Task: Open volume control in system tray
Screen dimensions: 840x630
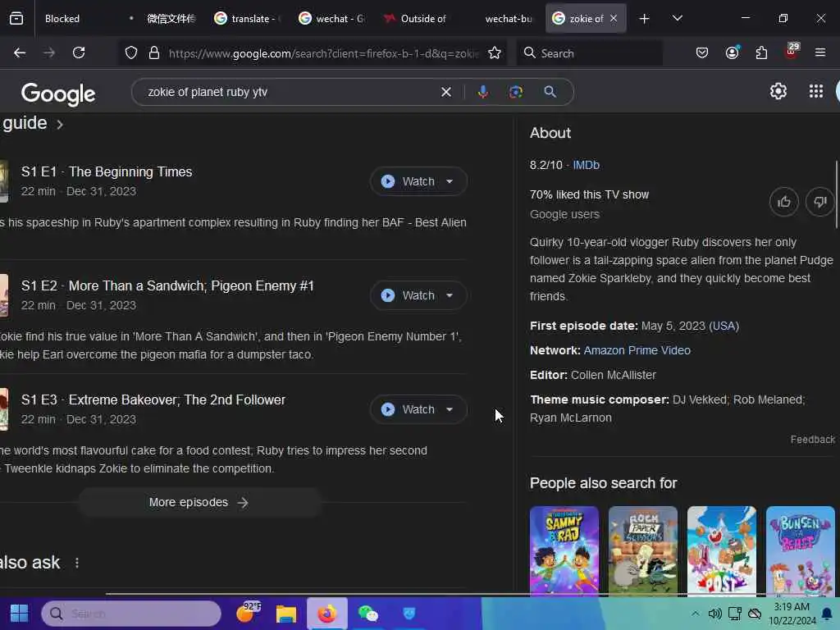Action: (x=715, y=614)
